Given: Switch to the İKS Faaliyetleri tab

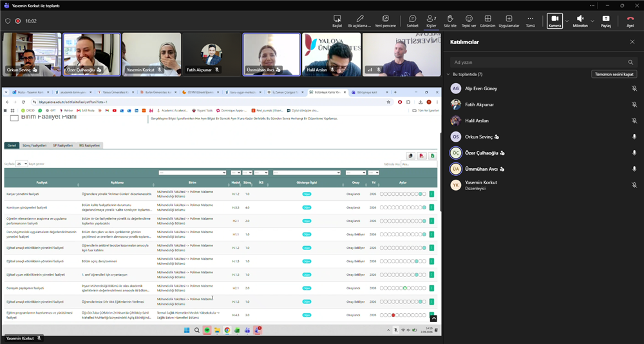Looking at the screenshot, I should (x=90, y=146).
